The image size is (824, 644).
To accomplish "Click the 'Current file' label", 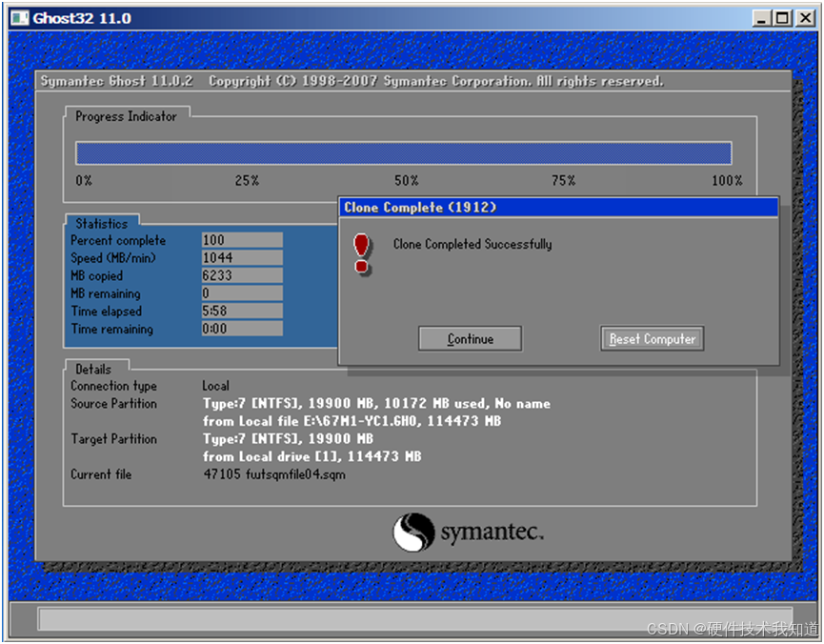I will [101, 474].
